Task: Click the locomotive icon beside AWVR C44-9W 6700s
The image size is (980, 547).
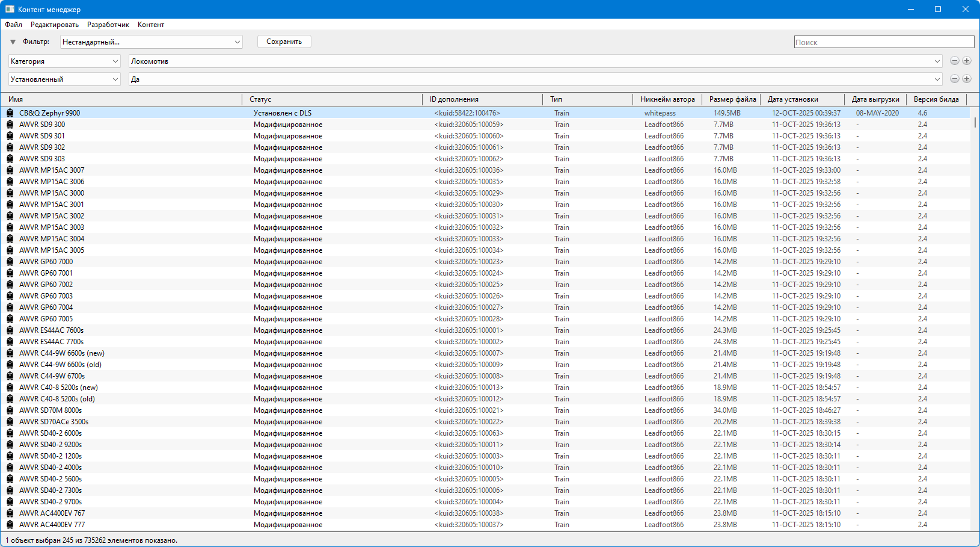Action: point(10,376)
